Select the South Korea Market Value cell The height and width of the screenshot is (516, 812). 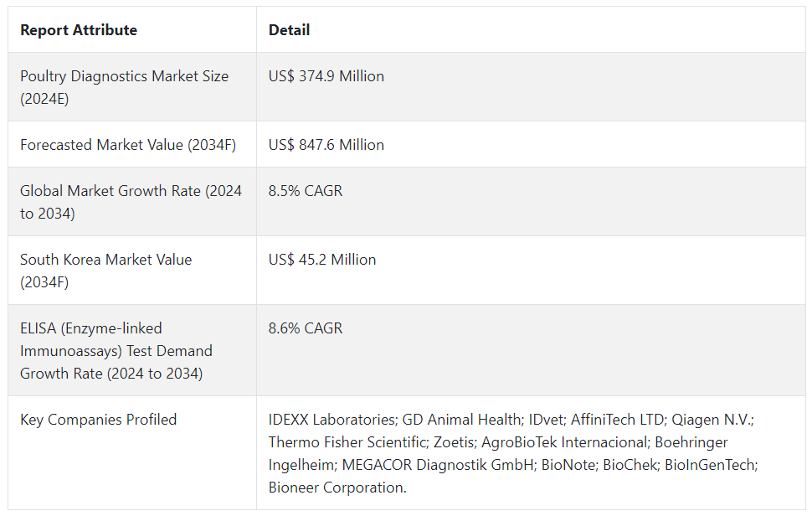(x=105, y=271)
